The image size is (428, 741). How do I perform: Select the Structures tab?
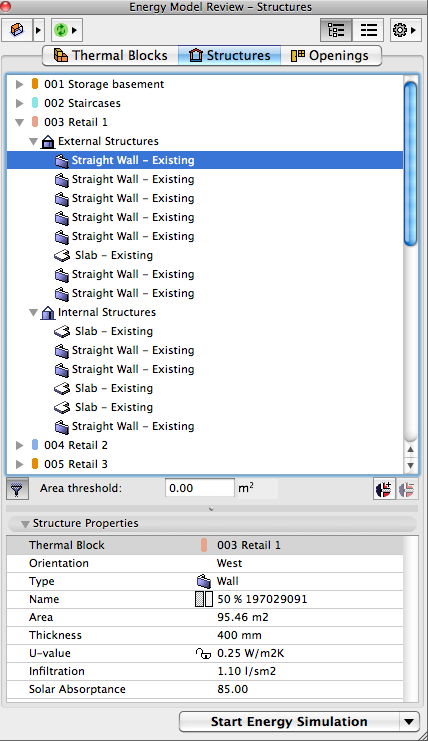coord(230,55)
